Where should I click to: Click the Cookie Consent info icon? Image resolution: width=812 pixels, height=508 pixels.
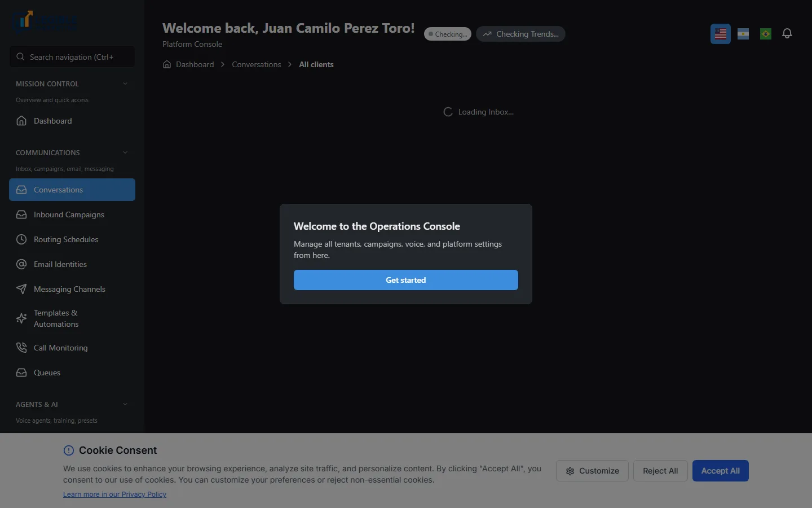point(69,450)
